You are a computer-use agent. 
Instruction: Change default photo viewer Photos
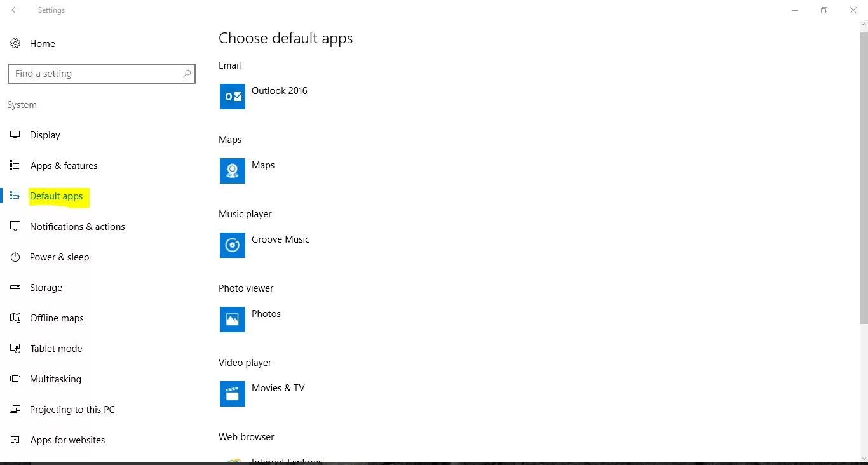(266, 314)
